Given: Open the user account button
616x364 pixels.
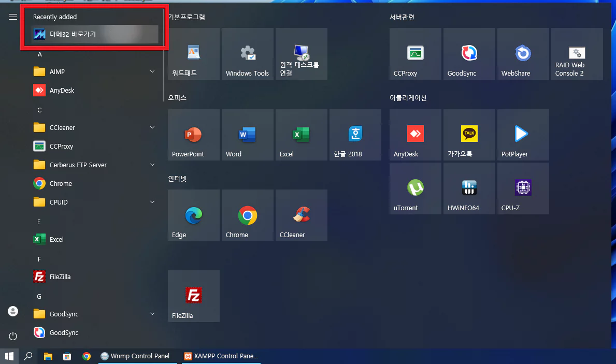Looking at the screenshot, I should pos(13,311).
